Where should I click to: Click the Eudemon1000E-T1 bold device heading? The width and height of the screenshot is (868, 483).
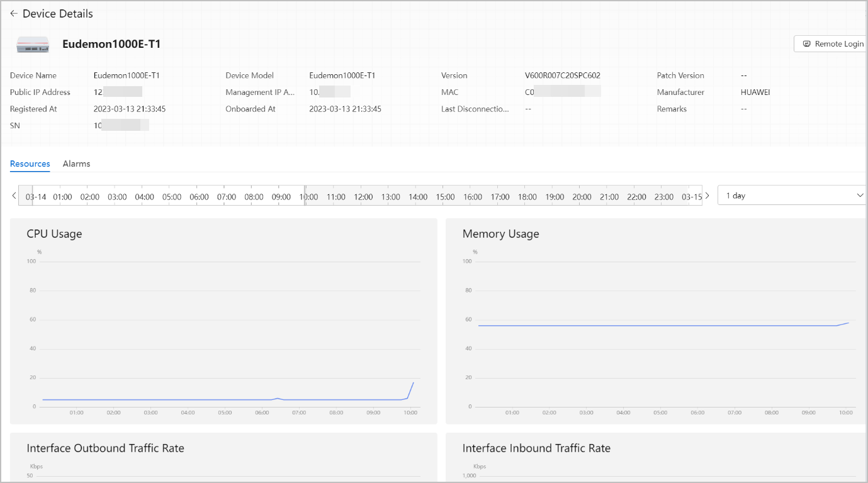coord(111,44)
